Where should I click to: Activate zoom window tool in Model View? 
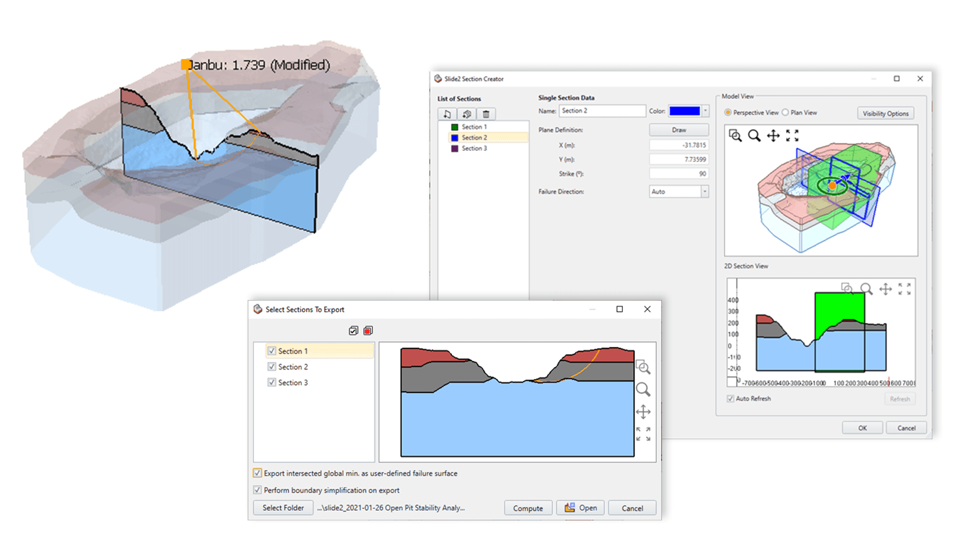tap(735, 136)
